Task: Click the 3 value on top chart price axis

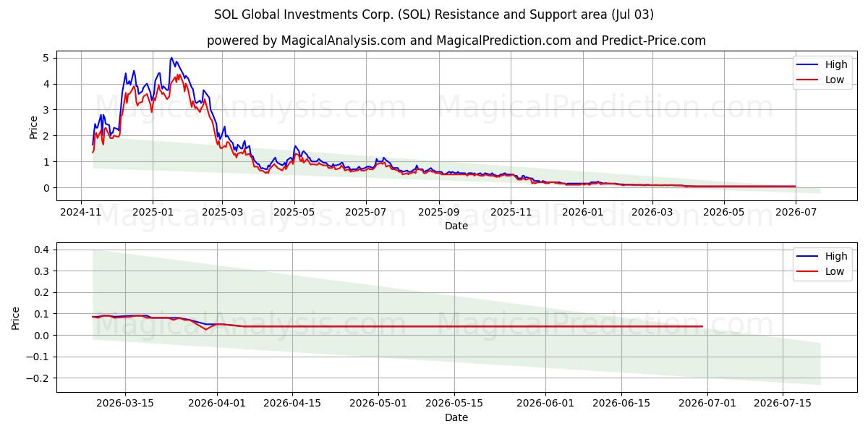Action: [x=46, y=110]
